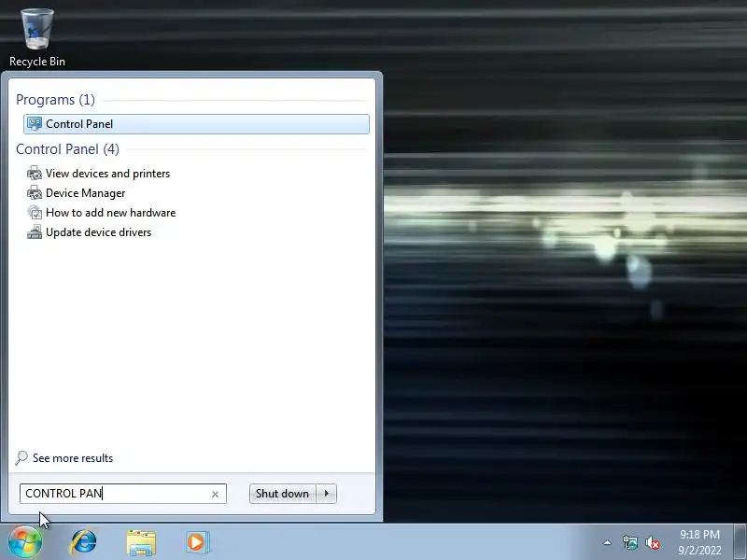The image size is (747, 560).
Task: Open Update device drivers result
Action: pos(98,231)
